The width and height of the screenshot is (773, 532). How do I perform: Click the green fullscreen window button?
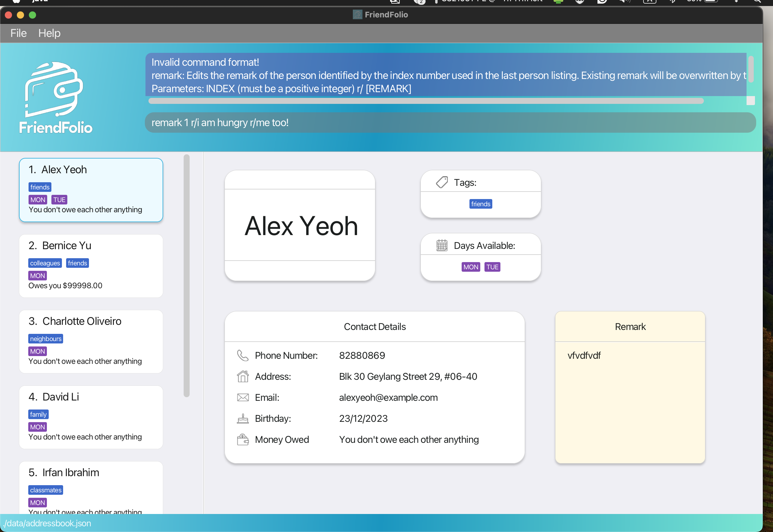[32, 15]
